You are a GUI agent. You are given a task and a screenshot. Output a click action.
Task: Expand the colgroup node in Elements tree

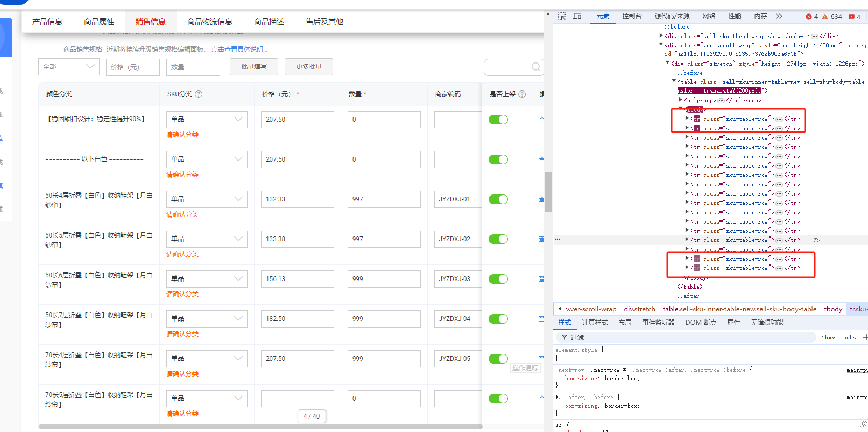click(681, 100)
